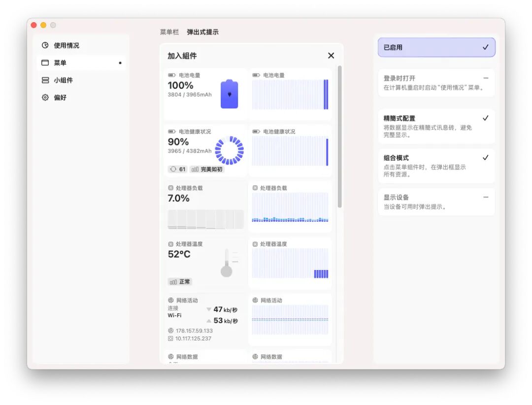Click the upload arrow beside 53 kb/秒
Screen dimensions: 532x405
click(209, 321)
